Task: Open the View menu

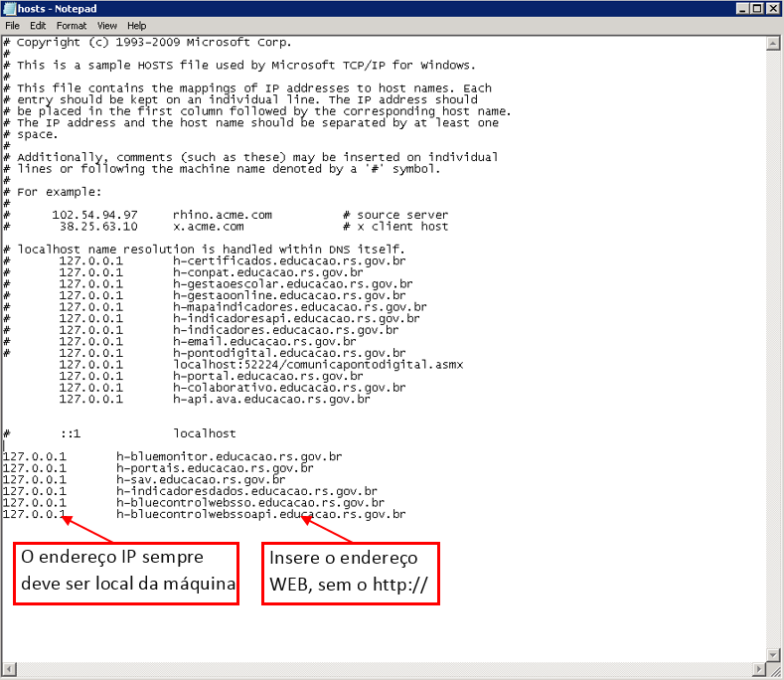Action: pyautogui.click(x=107, y=26)
